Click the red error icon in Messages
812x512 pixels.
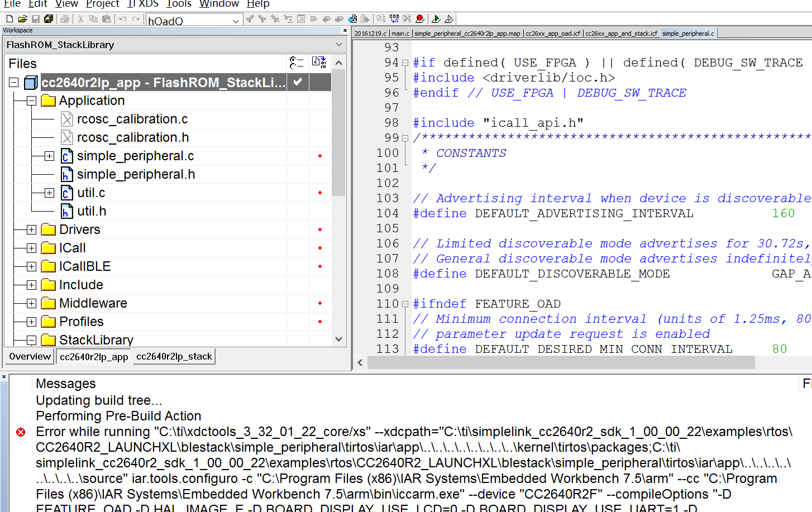click(21, 432)
